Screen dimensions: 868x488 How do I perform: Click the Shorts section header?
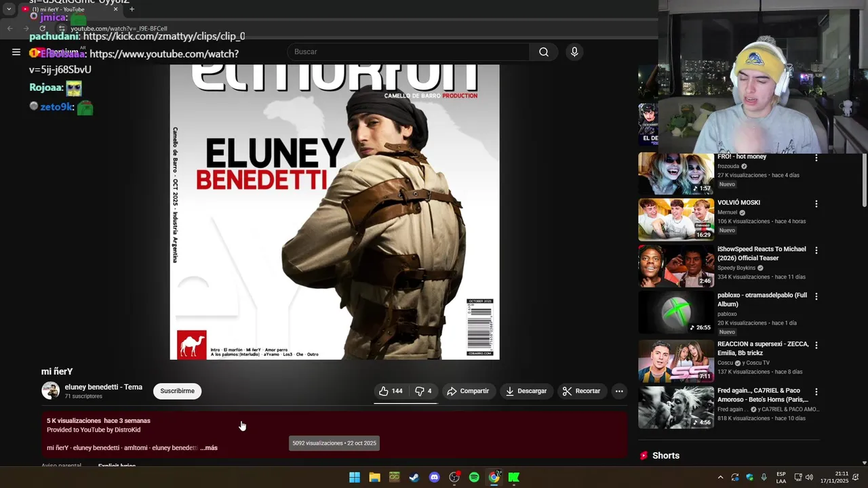click(665, 455)
